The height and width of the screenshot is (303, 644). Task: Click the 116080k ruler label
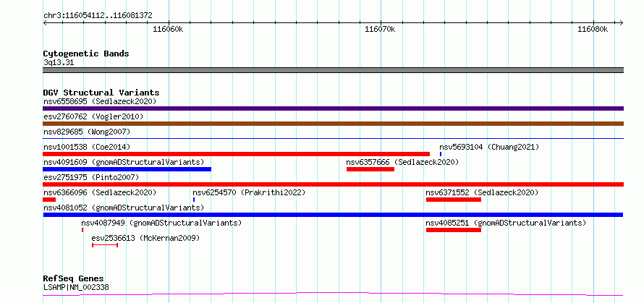tap(592, 30)
